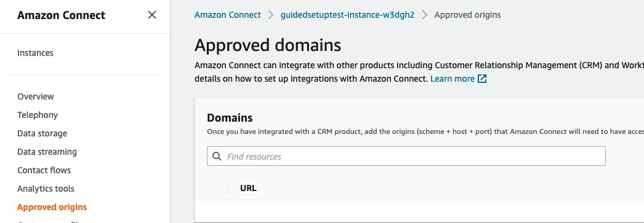The width and height of the screenshot is (644, 223).
Task: Click the URL column header
Action: tap(248, 188)
